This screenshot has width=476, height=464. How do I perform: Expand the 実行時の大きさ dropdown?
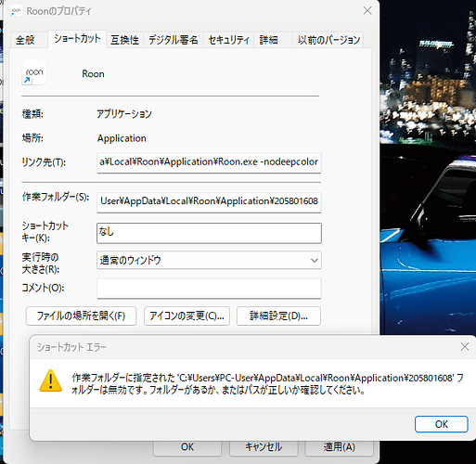coord(209,260)
